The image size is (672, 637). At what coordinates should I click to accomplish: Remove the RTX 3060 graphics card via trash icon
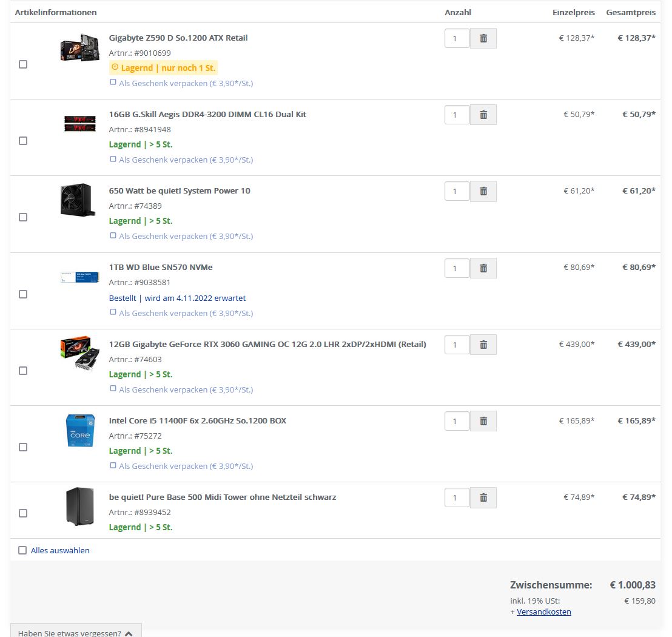click(483, 344)
